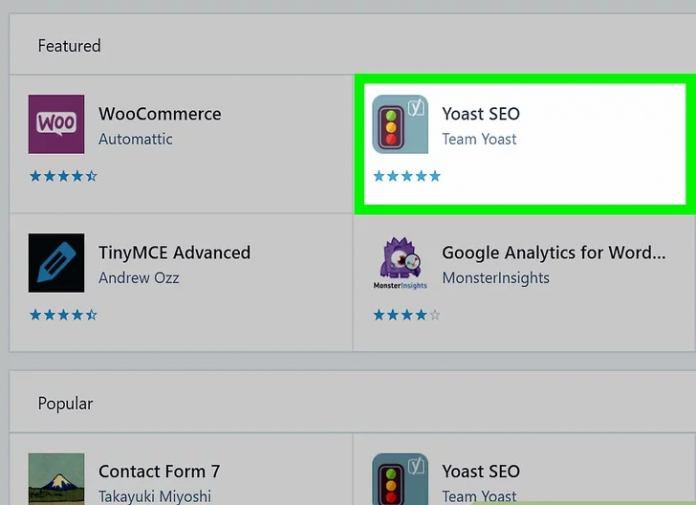Viewport: 696px width, 505px height.
Task: Click the TinyMCE Advanced star rating
Action: tap(63, 315)
